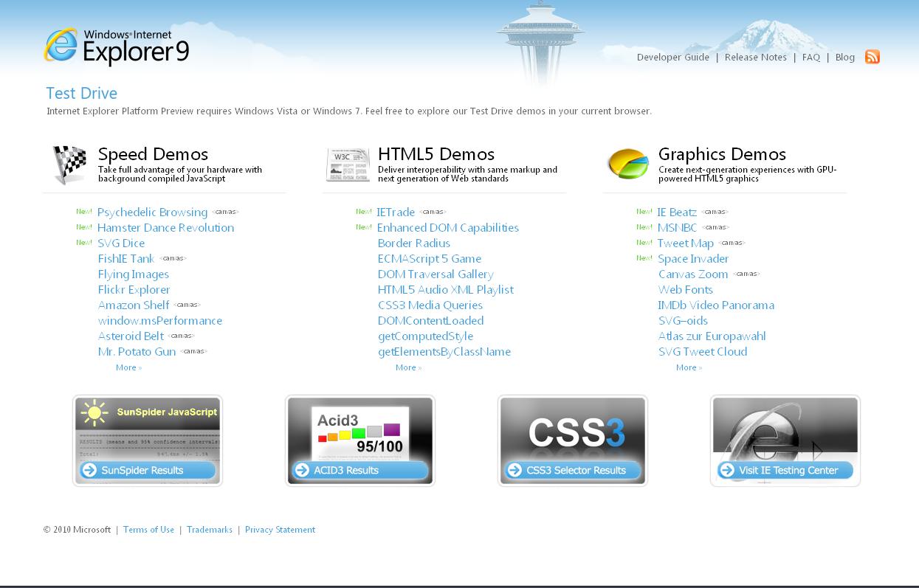Open the Trademarks link

click(x=210, y=530)
